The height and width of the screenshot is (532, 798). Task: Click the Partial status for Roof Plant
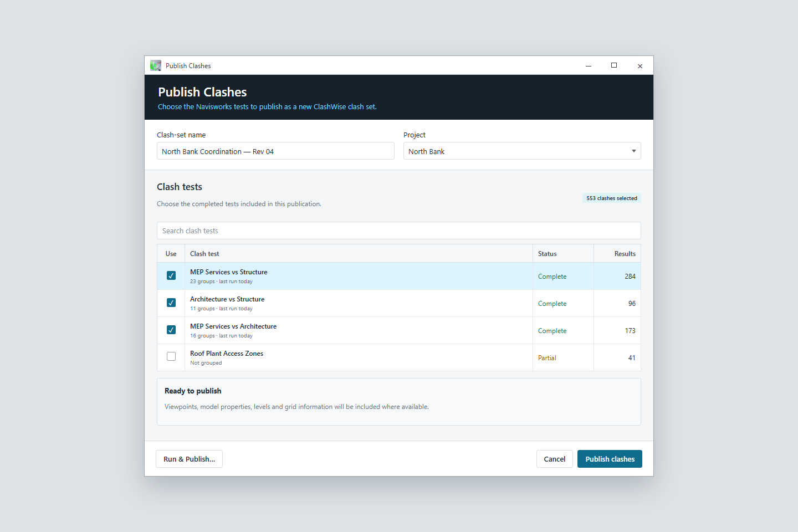547,358
